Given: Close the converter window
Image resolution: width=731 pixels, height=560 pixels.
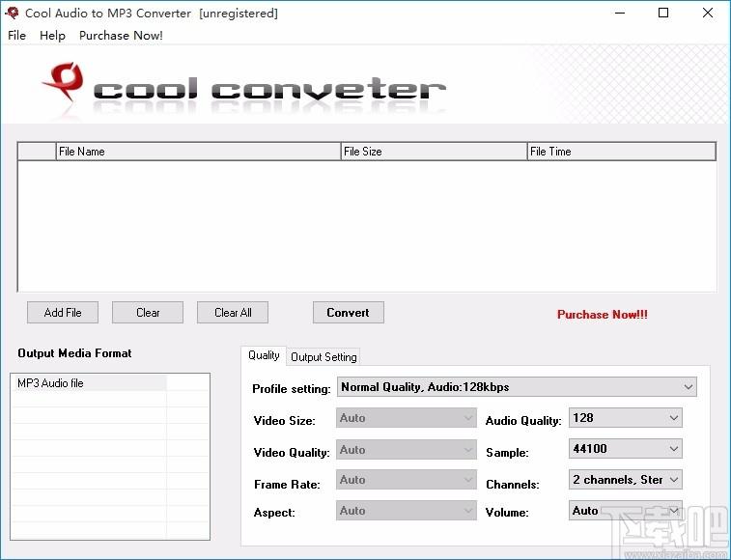Looking at the screenshot, I should (x=708, y=14).
